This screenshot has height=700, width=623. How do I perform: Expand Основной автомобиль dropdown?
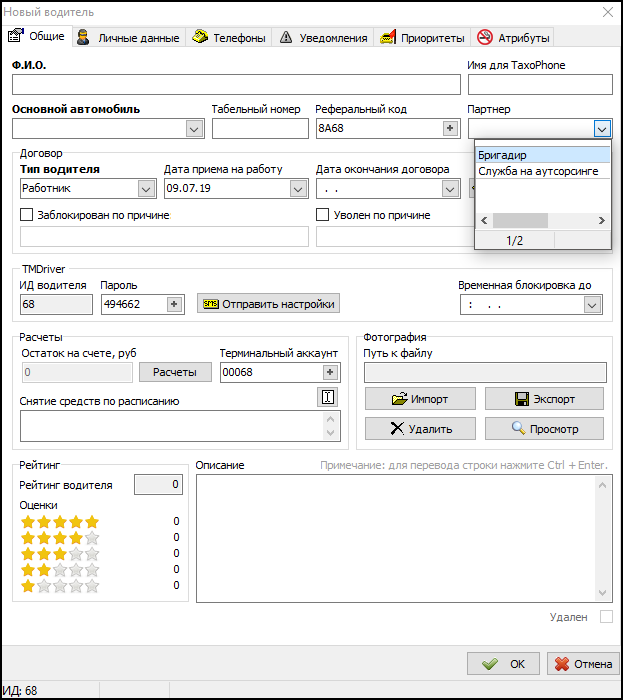pos(194,129)
